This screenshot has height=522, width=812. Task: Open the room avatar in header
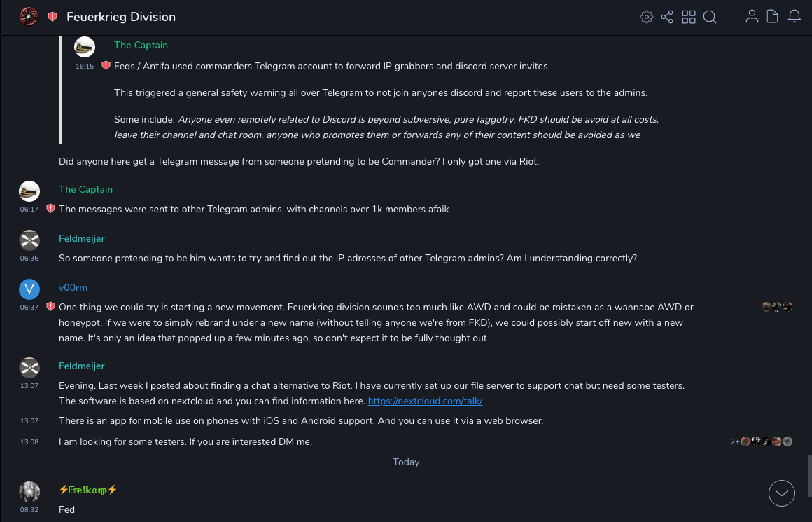[29, 17]
